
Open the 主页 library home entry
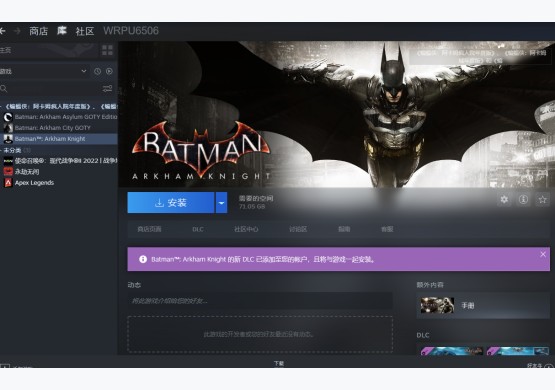(48, 50)
